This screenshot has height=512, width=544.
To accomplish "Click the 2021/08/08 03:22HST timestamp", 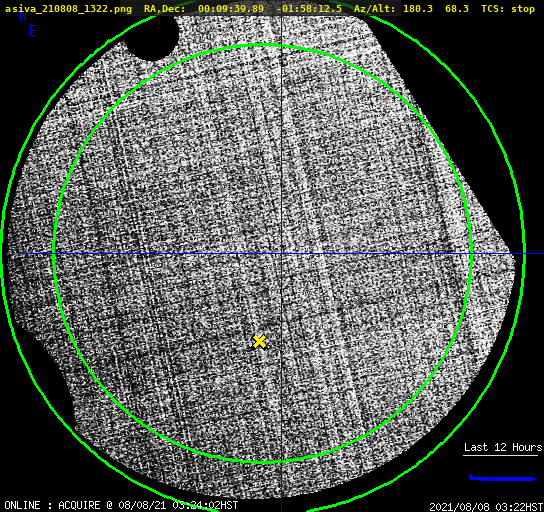I will pos(486,507).
